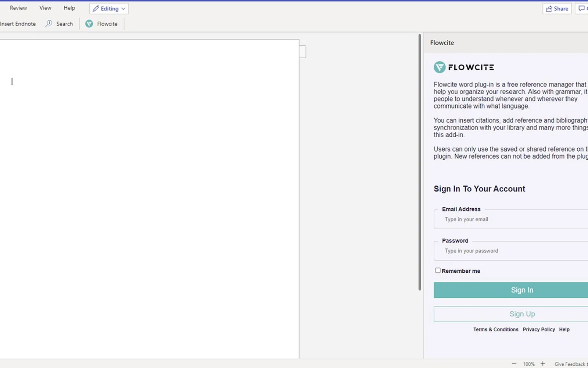The image size is (588, 368).
Task: Click Insert Endnote in the ribbon
Action: tap(18, 24)
